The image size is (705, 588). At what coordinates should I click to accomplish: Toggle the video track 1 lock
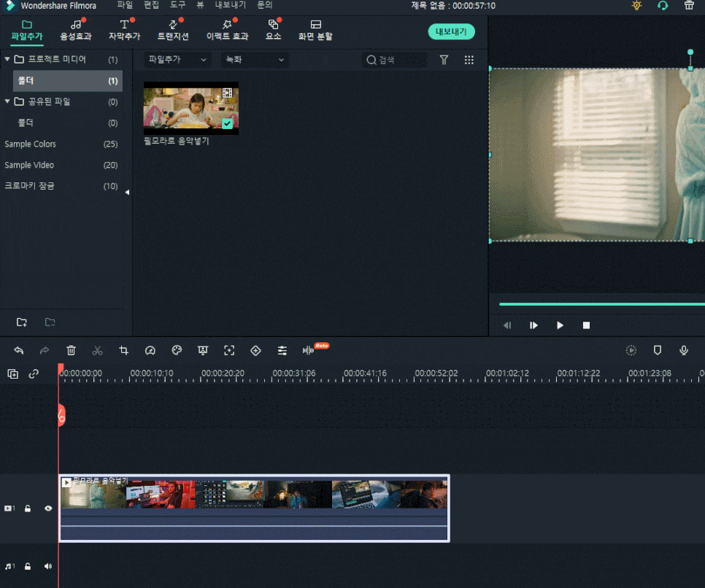point(28,508)
